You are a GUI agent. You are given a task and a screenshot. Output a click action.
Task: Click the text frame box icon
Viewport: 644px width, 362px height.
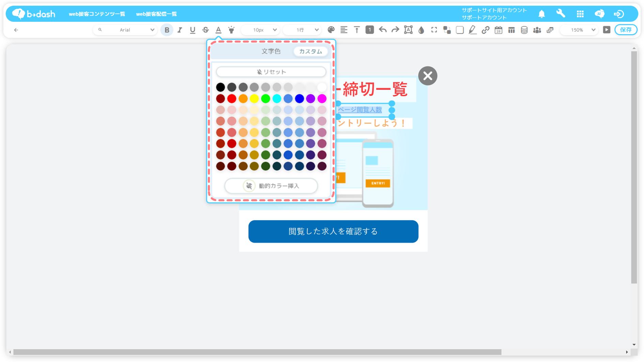point(408,30)
